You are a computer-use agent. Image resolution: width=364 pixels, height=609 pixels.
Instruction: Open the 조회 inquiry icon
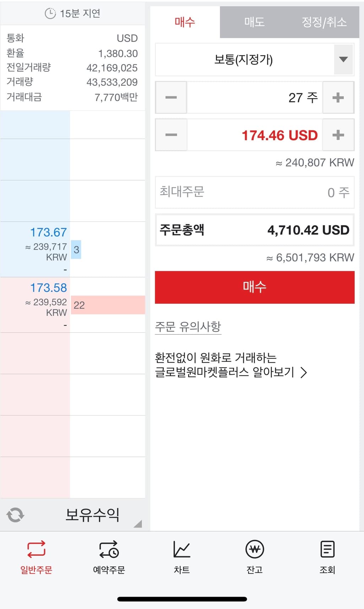(x=327, y=549)
